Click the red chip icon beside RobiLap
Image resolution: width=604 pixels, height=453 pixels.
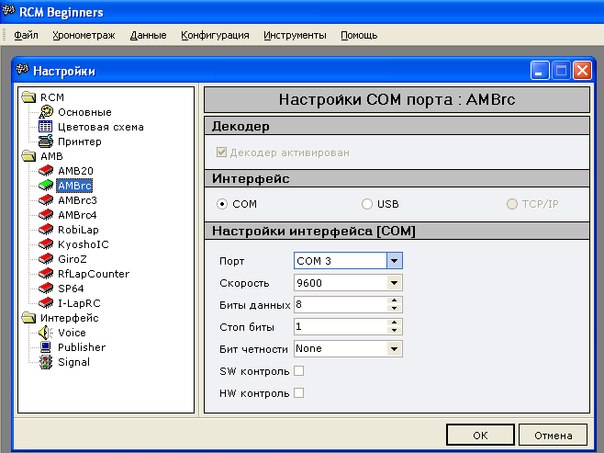45,230
